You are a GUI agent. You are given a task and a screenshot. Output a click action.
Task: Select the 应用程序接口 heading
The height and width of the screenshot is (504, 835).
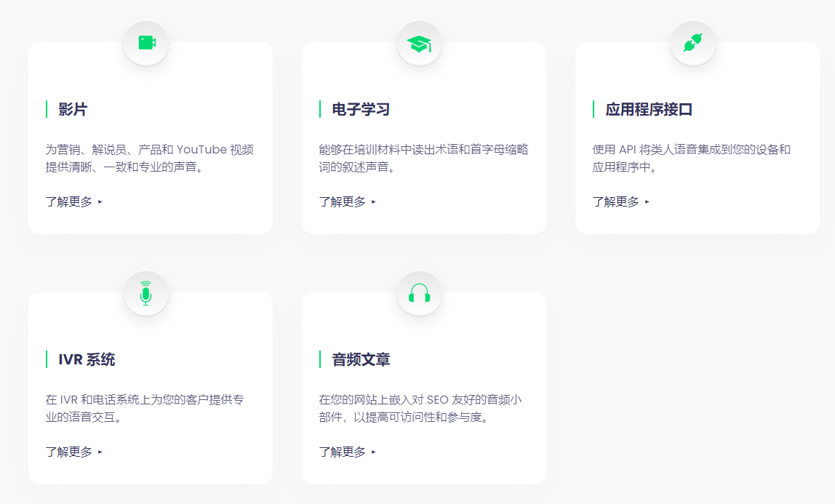pyautogui.click(x=649, y=110)
